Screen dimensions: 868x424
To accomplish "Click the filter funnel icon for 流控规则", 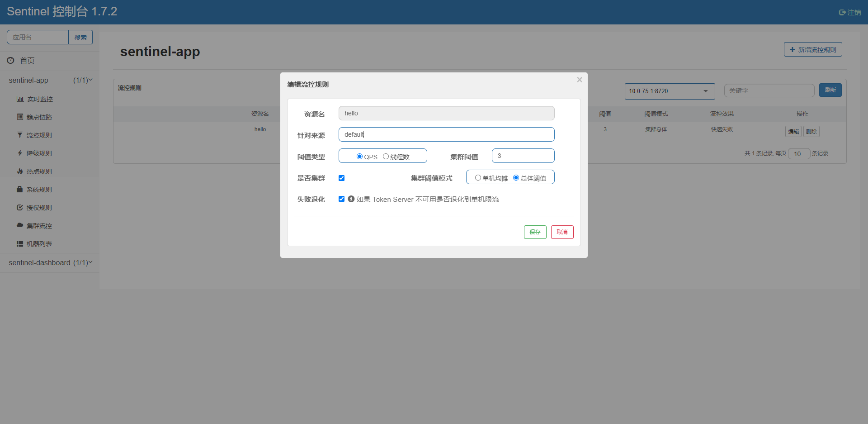I will point(20,135).
